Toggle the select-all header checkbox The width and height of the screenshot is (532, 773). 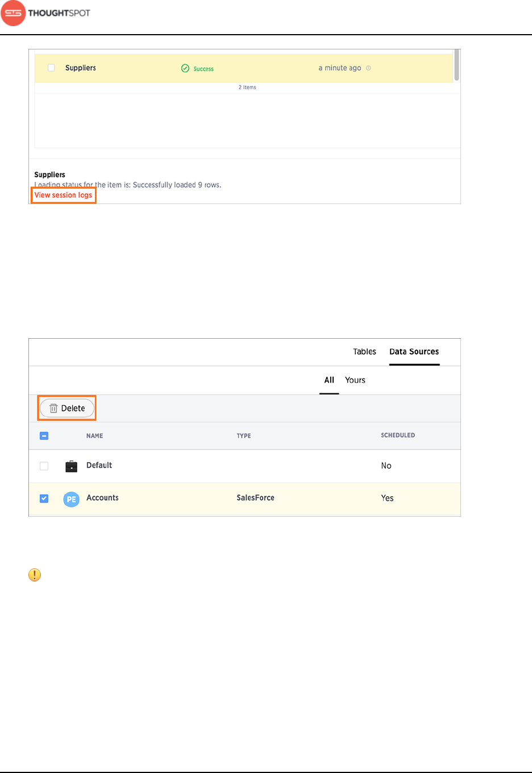click(44, 436)
